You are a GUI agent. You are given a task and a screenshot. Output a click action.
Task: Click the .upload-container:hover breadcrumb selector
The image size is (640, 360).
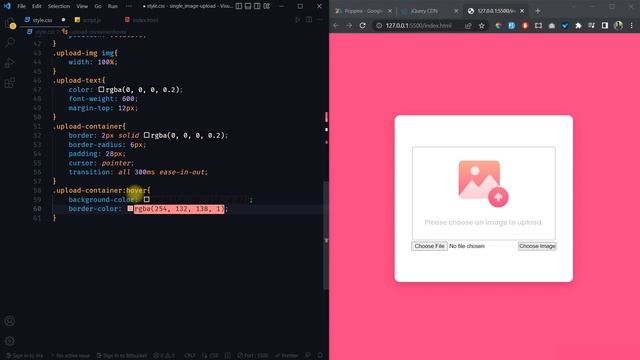coord(95,31)
